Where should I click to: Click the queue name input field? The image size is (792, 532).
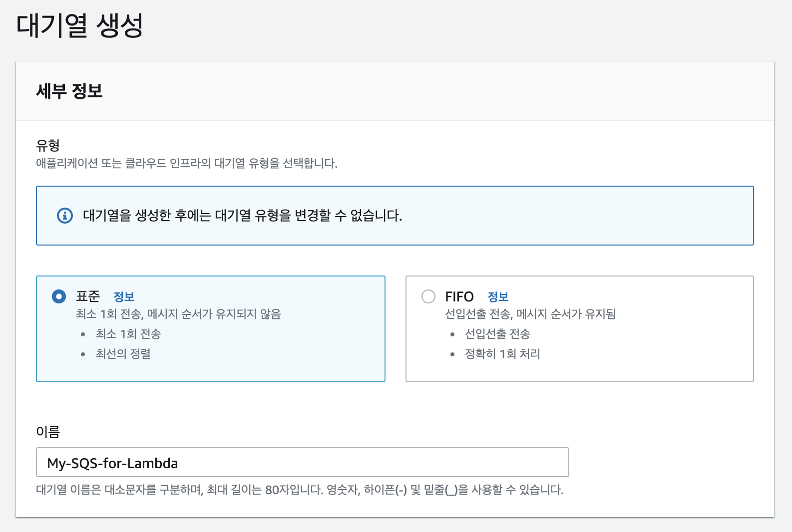click(x=303, y=462)
